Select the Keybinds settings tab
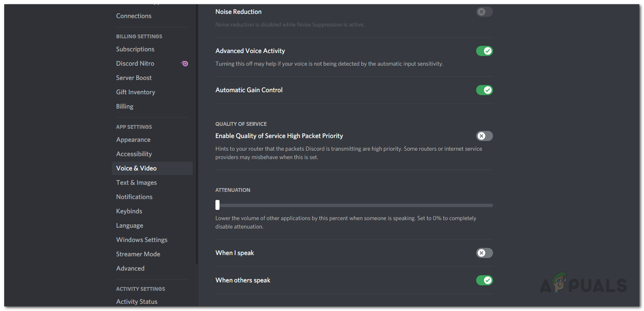The width and height of the screenshot is (644, 311). pyautogui.click(x=129, y=211)
